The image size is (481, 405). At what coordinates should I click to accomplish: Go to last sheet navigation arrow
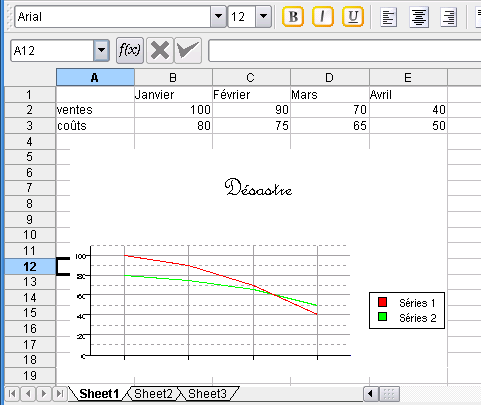point(60,394)
